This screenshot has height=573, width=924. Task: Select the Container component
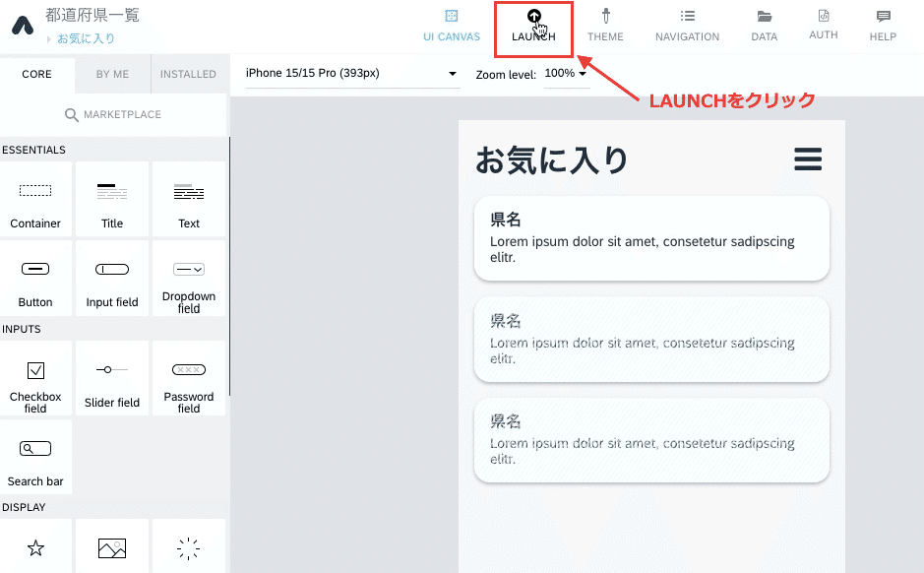[35, 199]
